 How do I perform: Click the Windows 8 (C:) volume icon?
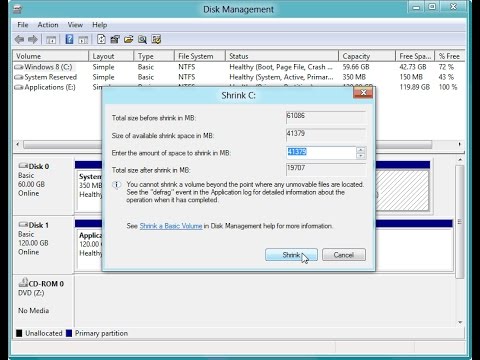coord(19,67)
